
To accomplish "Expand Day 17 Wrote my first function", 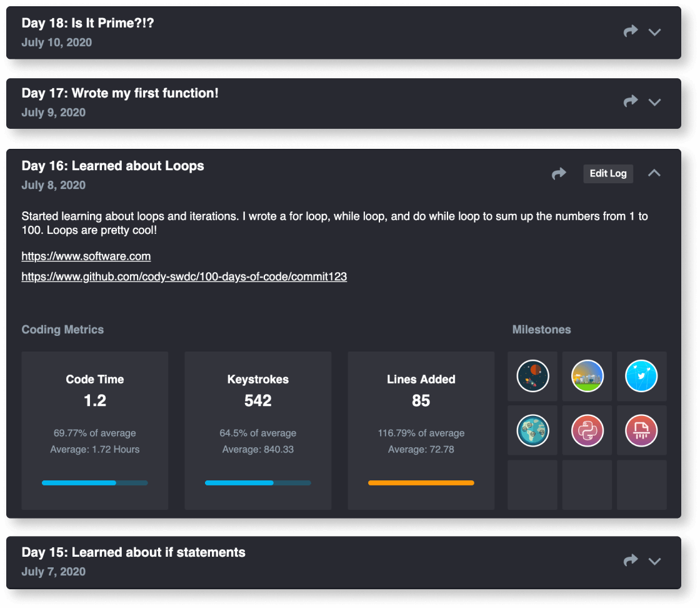I will [x=654, y=102].
